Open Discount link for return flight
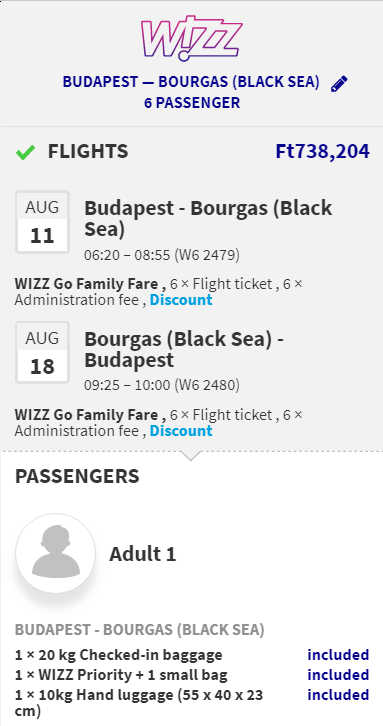Viewport: 383px width, 726px height. click(x=181, y=431)
